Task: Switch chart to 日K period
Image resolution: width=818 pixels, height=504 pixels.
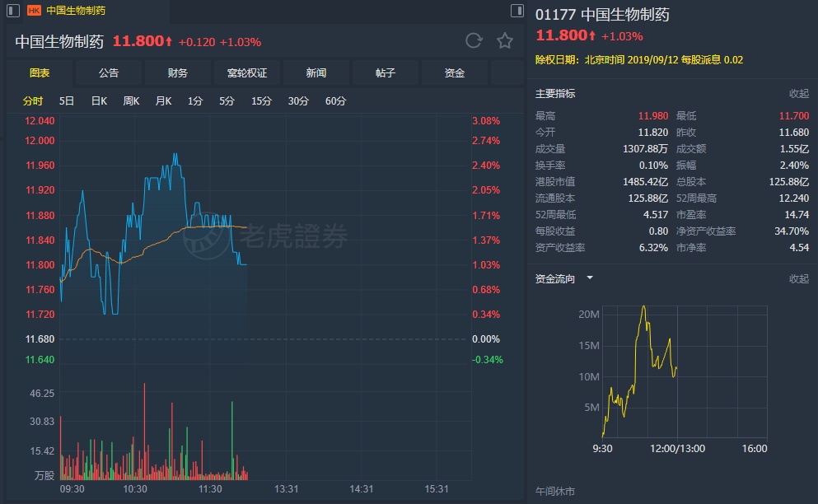Action: [x=99, y=101]
